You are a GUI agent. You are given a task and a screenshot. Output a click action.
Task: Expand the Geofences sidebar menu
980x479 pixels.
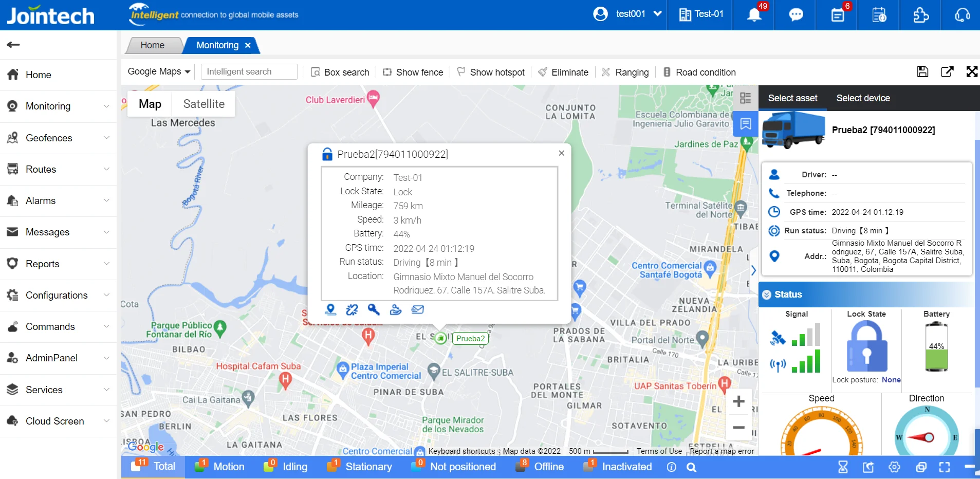[59, 138]
